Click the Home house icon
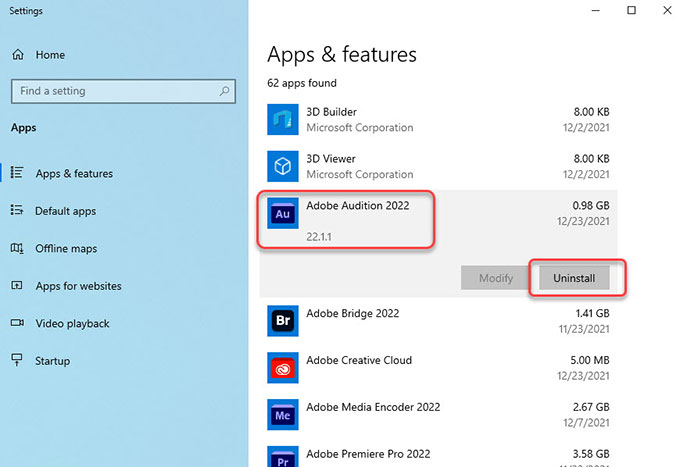Image resolution: width=680 pixels, height=467 pixels. [18, 55]
